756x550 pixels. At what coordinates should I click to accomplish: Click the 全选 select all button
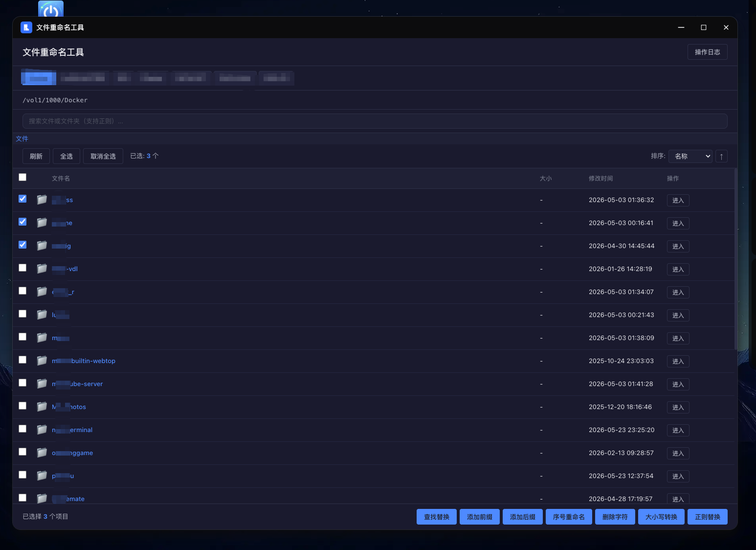67,156
